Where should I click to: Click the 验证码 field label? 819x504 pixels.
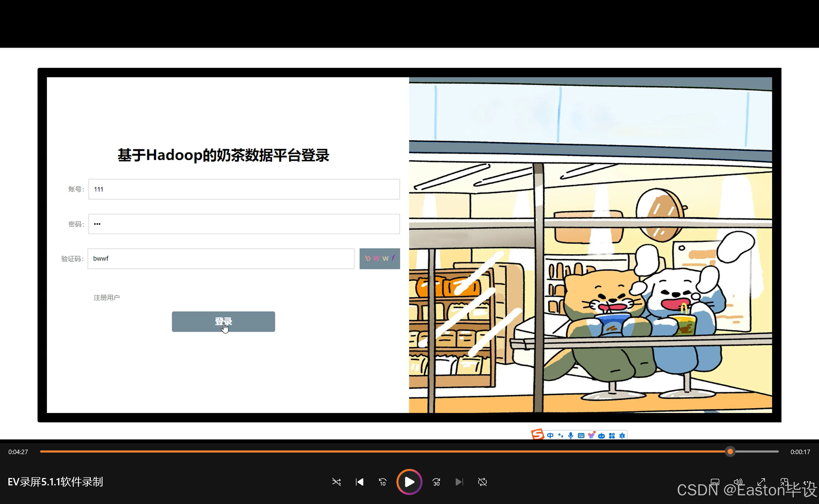pos(72,259)
